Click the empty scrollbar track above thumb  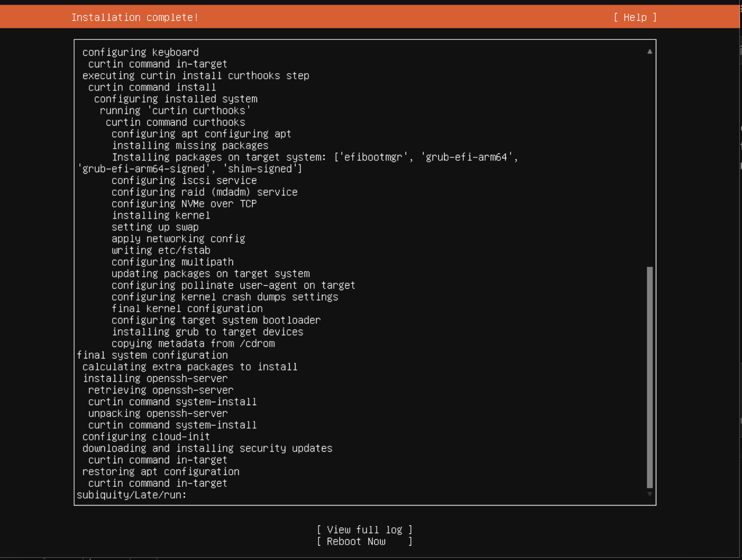click(650, 159)
